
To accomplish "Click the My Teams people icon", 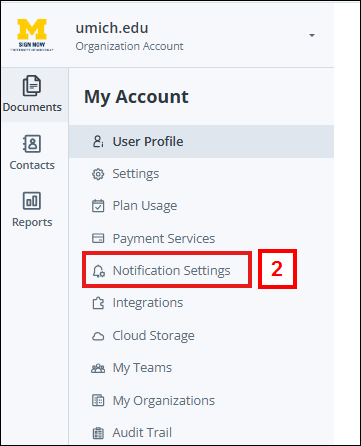I will [98, 368].
